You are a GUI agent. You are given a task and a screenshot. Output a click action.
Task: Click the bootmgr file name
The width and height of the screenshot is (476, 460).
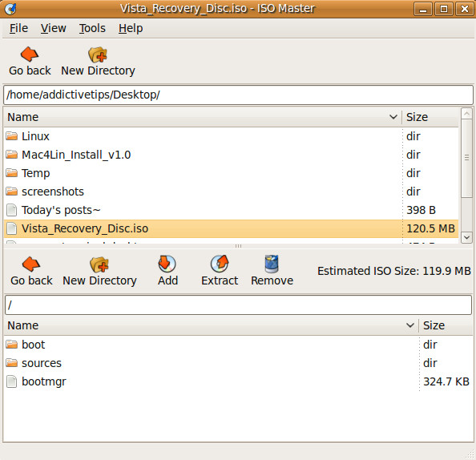(x=44, y=381)
